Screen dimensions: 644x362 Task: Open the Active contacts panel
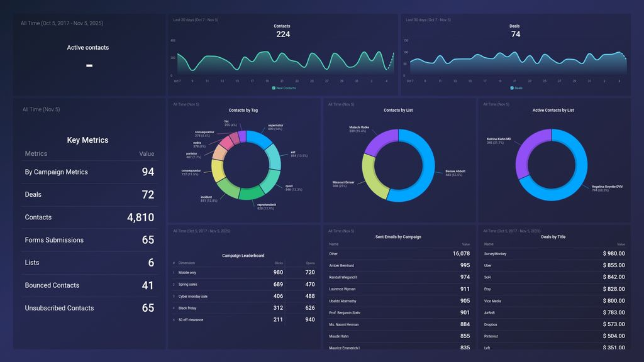coord(87,47)
